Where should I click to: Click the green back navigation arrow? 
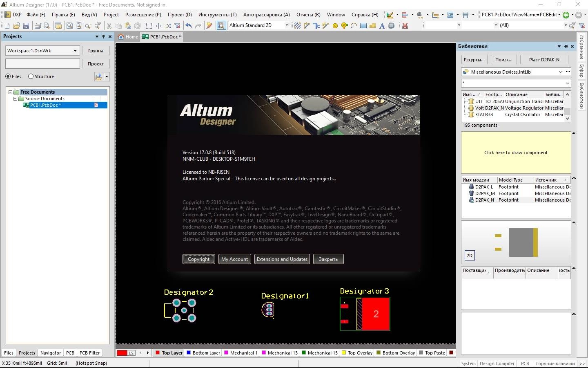[x=566, y=15]
